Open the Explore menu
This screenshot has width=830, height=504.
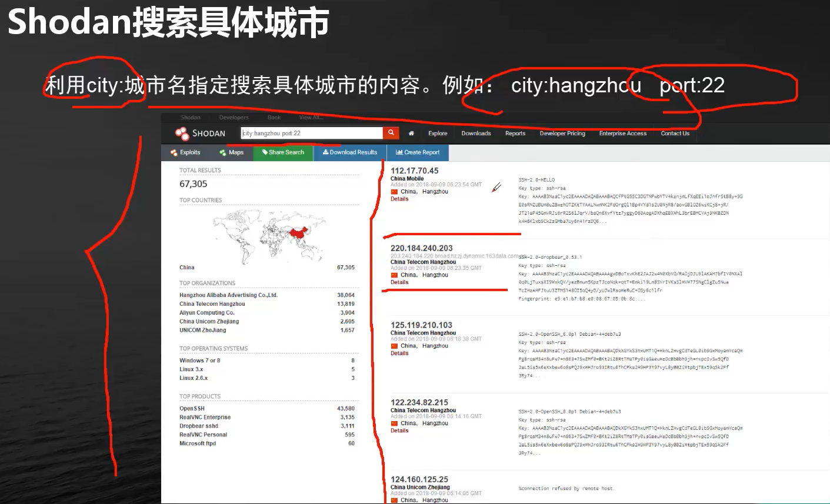point(438,133)
